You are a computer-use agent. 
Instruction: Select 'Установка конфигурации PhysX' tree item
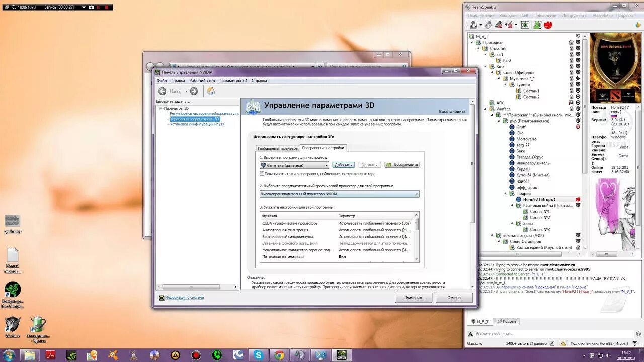[x=197, y=124]
